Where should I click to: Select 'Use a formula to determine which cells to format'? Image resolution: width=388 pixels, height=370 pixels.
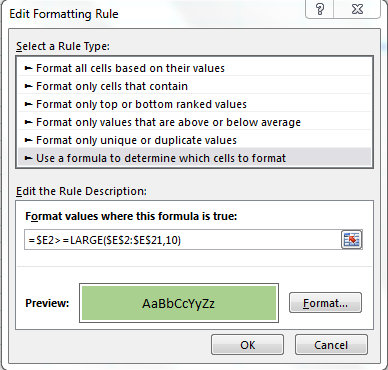(194, 158)
